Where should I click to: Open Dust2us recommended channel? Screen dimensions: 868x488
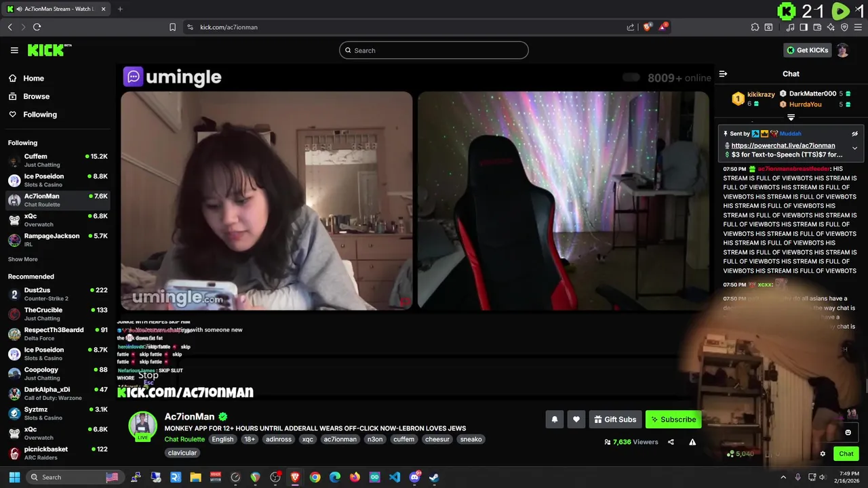click(58, 294)
